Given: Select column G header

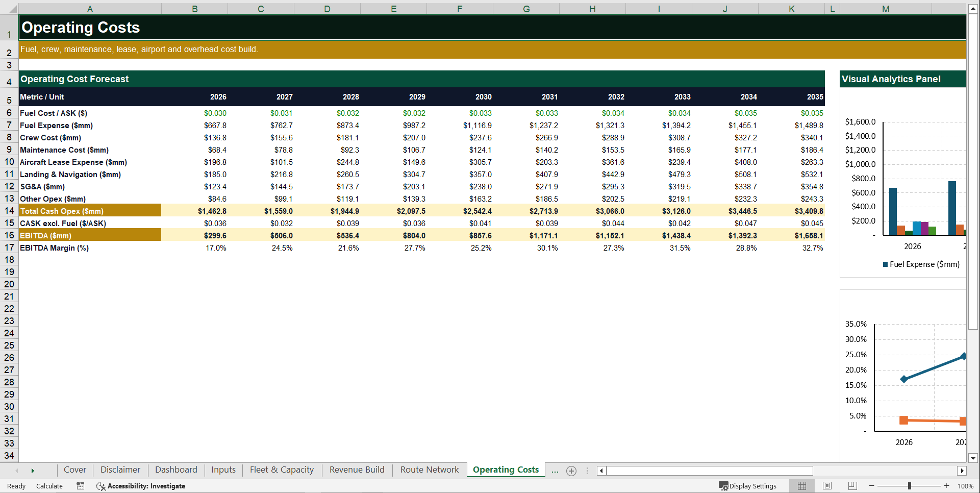Looking at the screenshot, I should [526, 9].
